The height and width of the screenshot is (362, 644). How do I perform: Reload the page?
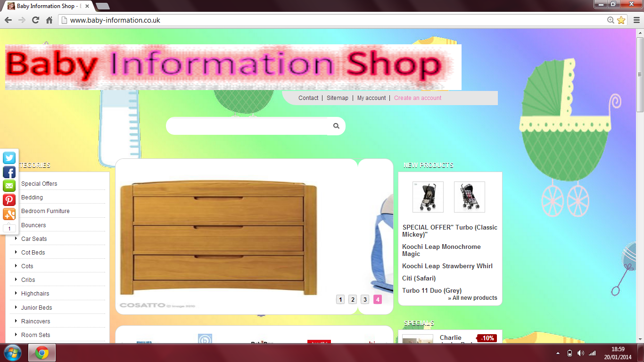(x=35, y=20)
